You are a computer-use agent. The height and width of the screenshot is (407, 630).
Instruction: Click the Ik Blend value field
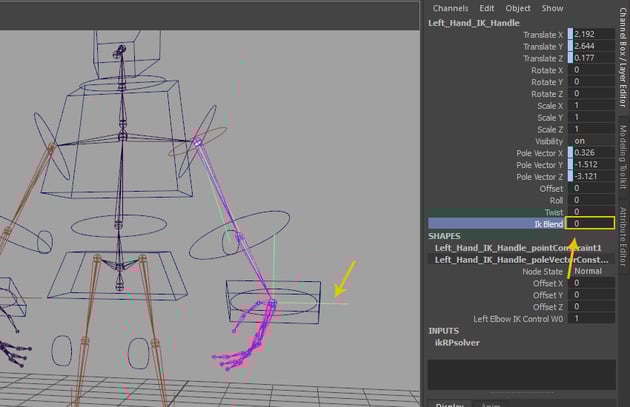[590, 223]
